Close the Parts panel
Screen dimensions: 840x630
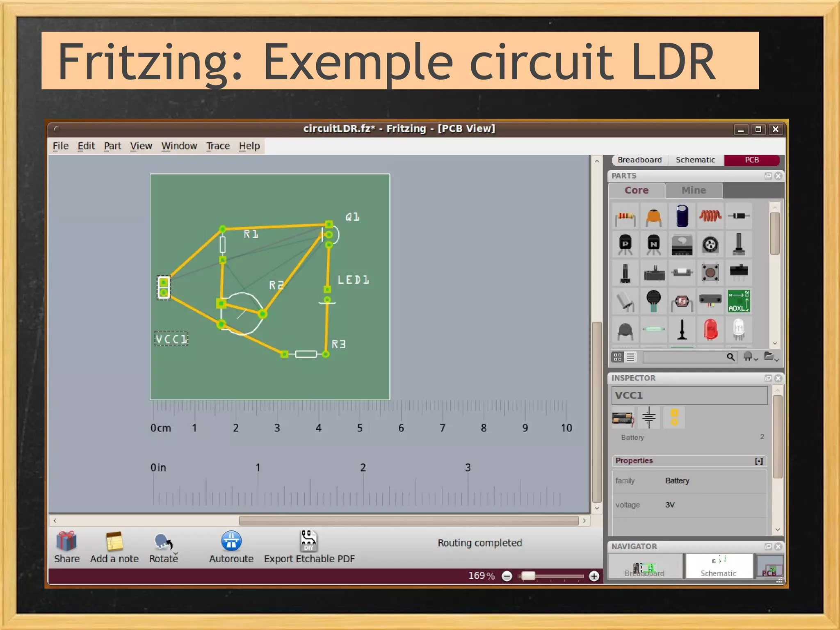pyautogui.click(x=778, y=176)
